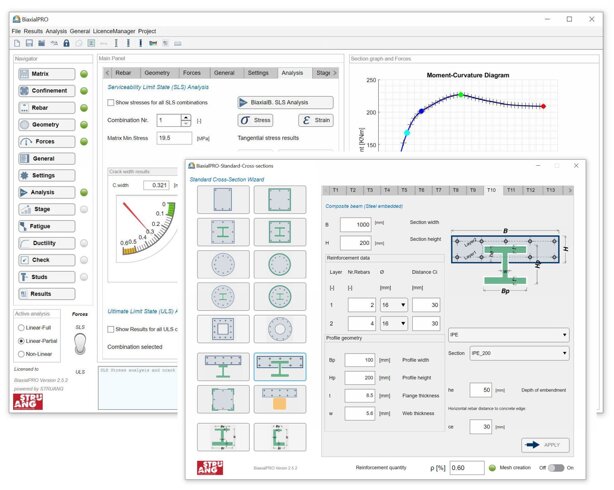The height and width of the screenshot is (490, 614).
Task: Select Non-Linear active analysis
Action: [x=21, y=354]
